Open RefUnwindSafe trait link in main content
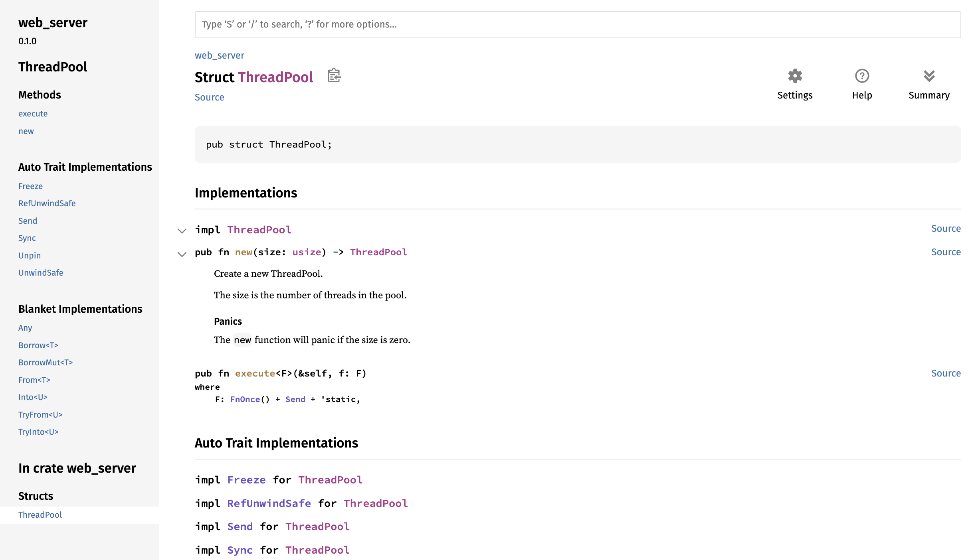The image size is (974, 560). coord(269,503)
